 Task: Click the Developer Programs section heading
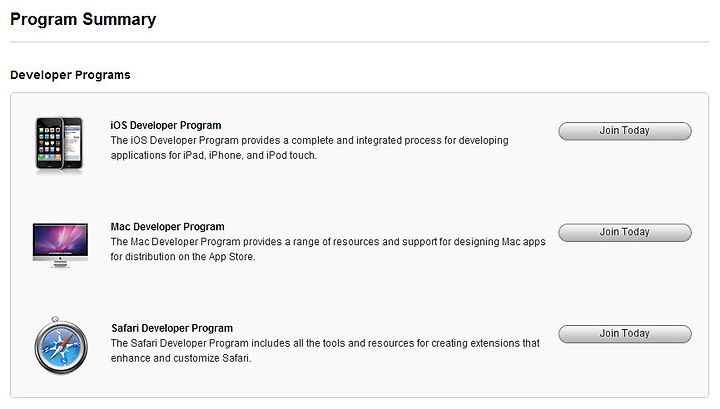pos(70,75)
